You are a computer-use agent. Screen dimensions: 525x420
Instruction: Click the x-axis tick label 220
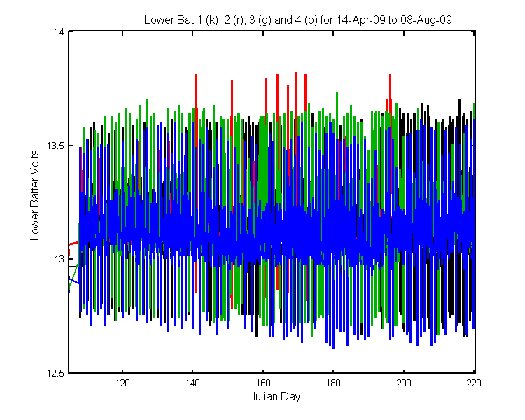click(474, 383)
